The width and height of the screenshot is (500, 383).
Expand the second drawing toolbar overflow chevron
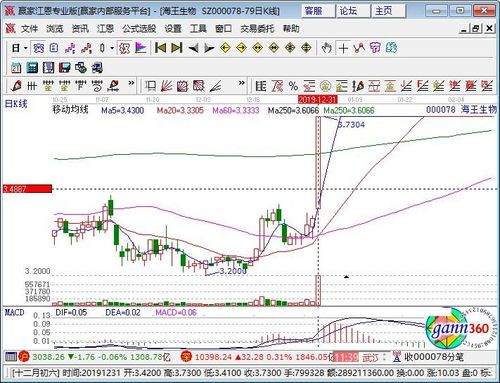(242, 83)
